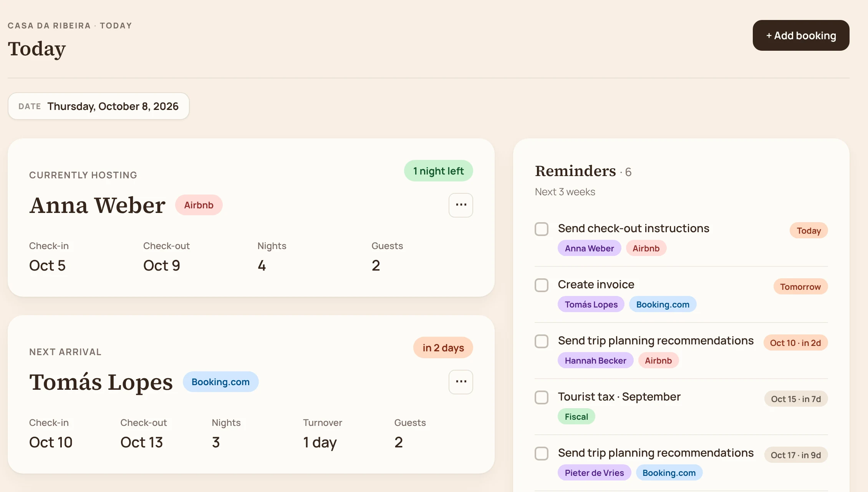This screenshot has width=868, height=492.
Task: Click the Booking.com tag under Create invoice
Action: coord(663,304)
